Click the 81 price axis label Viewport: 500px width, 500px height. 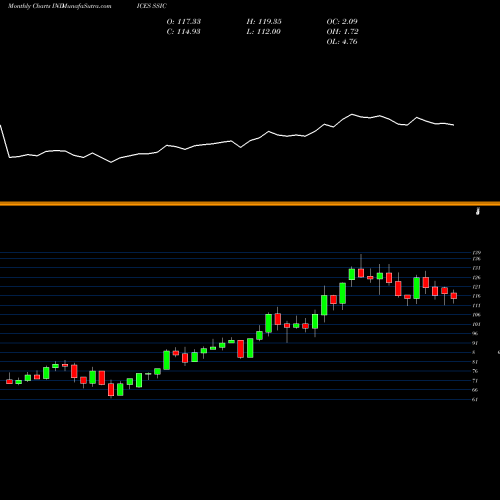[475, 362]
